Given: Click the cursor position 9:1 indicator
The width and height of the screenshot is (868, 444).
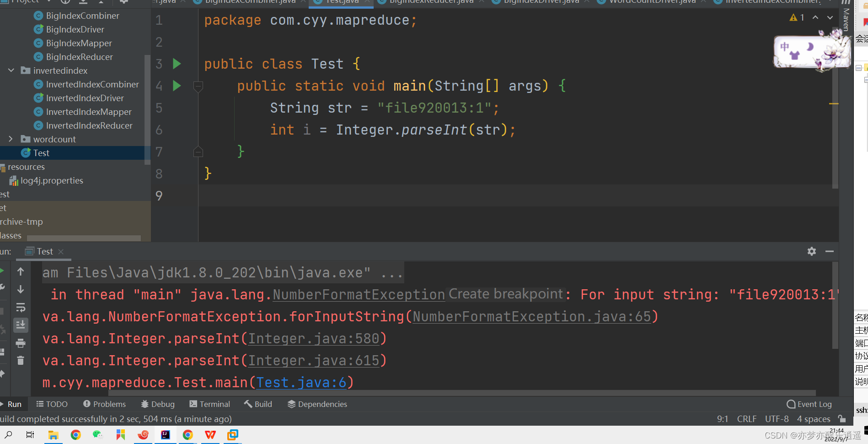Looking at the screenshot, I should tap(723, 419).
